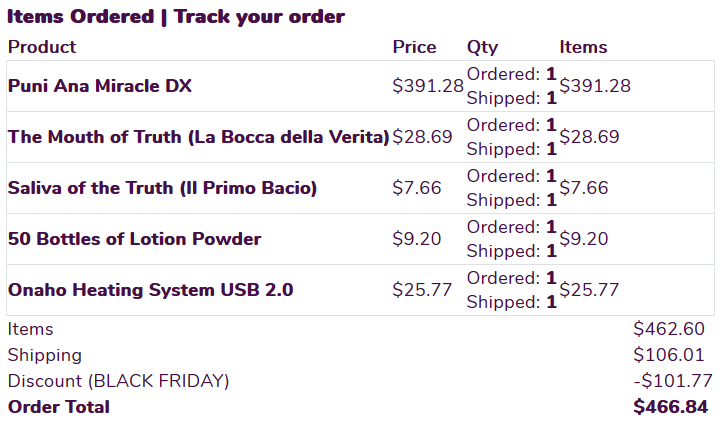Select the Qty column header

point(483,47)
